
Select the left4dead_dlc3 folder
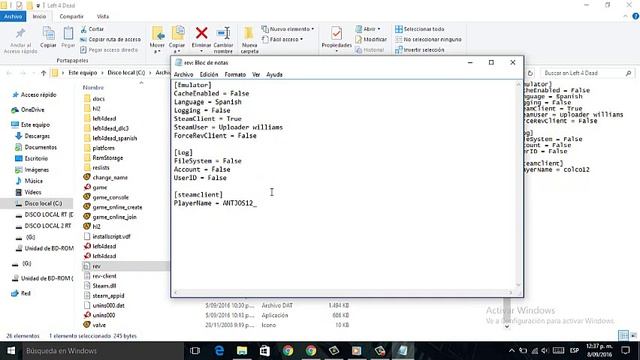pyautogui.click(x=106, y=128)
